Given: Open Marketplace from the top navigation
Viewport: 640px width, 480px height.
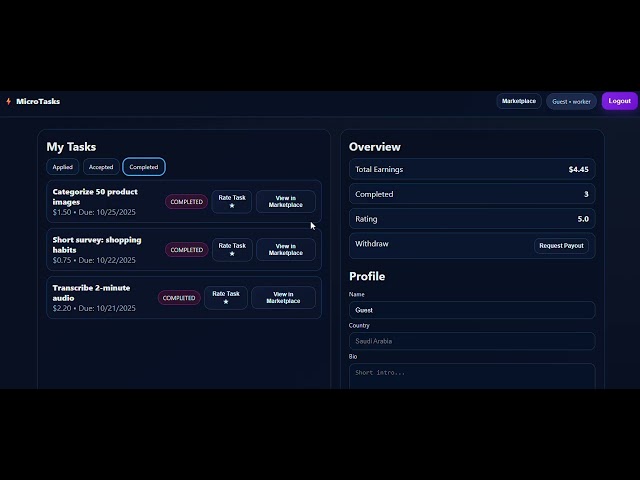Looking at the screenshot, I should pos(519,101).
